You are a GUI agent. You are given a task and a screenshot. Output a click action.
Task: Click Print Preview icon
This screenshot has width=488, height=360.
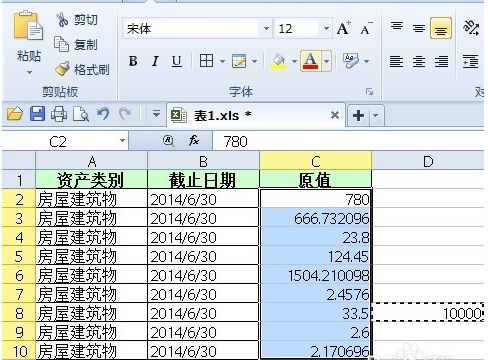81,114
